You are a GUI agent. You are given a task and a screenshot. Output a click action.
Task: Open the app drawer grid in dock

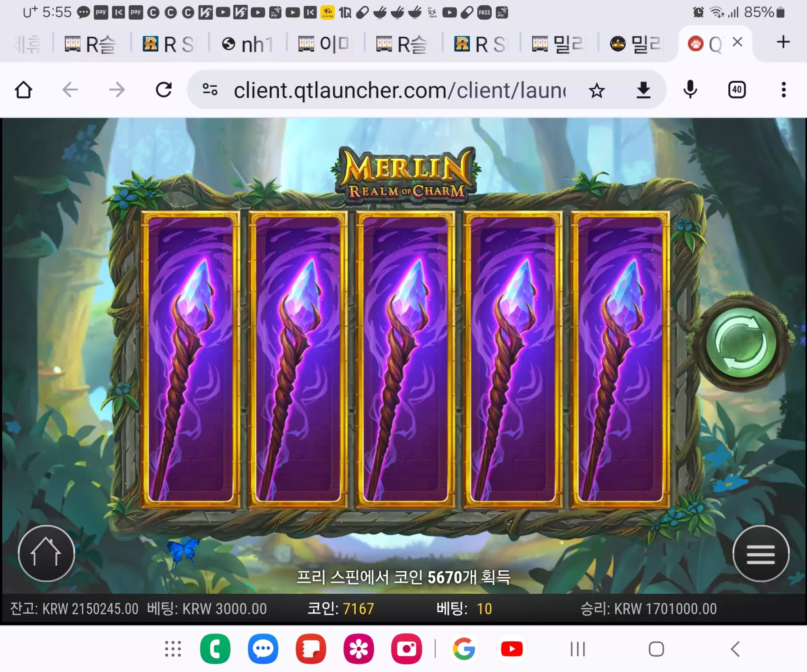click(x=173, y=649)
